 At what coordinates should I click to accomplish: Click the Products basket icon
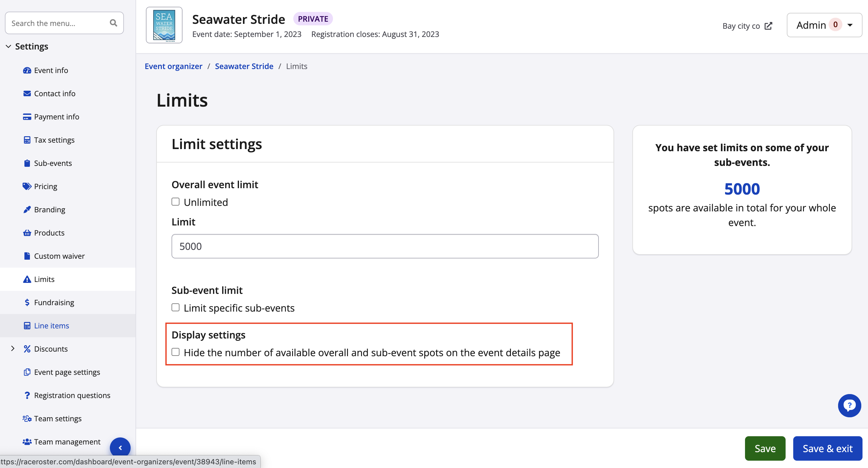27,233
